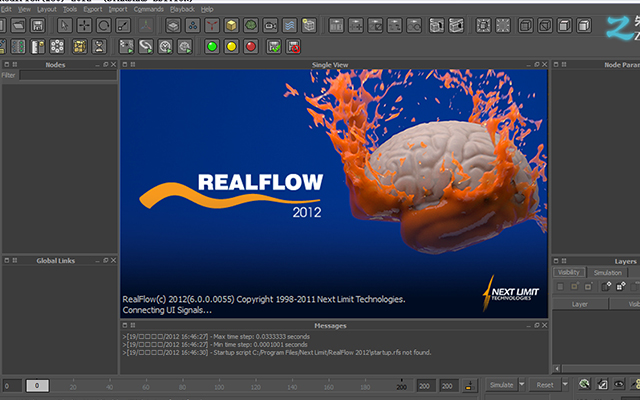
Task: Switch the view to flat shaded cube mode
Action: point(564,25)
